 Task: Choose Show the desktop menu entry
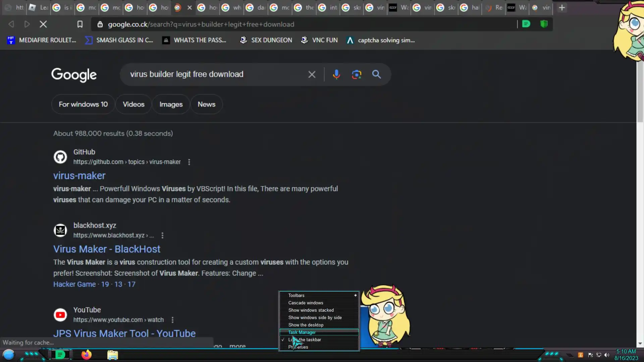click(306, 325)
